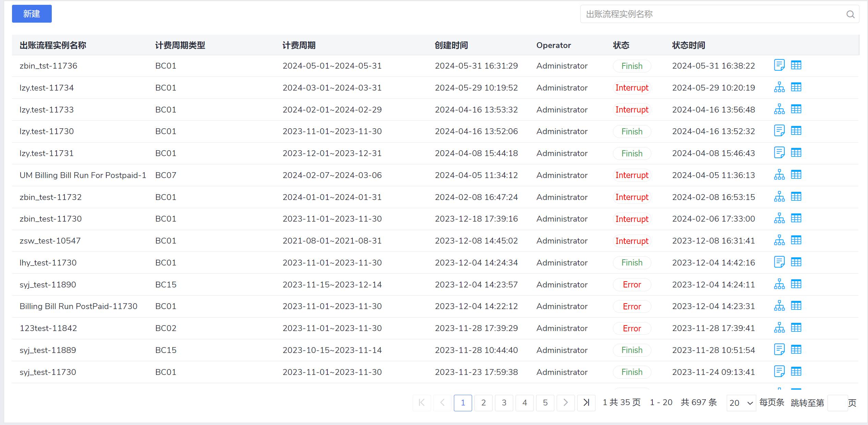
Task: Open the log note icon for lzy.test-11730
Action: point(779,131)
